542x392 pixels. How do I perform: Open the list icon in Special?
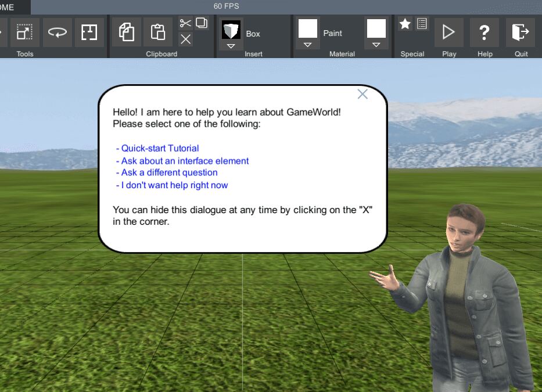[x=422, y=24]
